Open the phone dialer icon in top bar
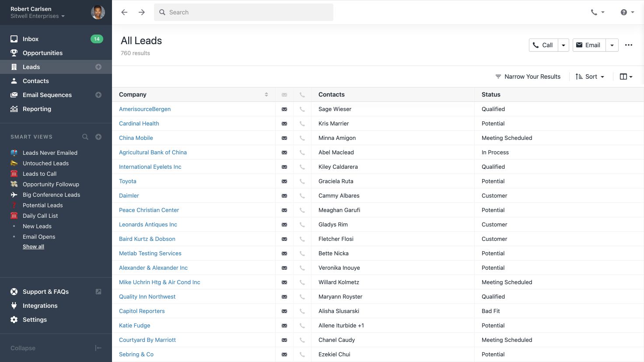 pos(594,12)
